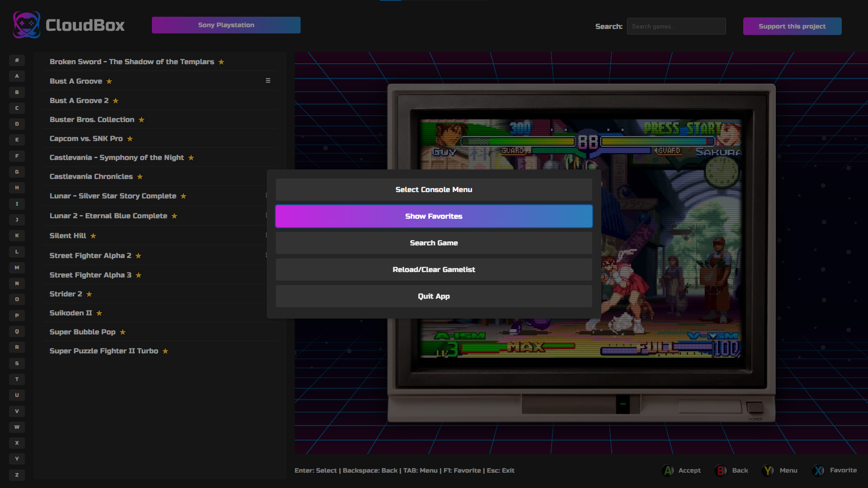Toggle favorite star for Buster Bros. Collection
The width and height of the screenshot is (868, 488).
coord(142,120)
